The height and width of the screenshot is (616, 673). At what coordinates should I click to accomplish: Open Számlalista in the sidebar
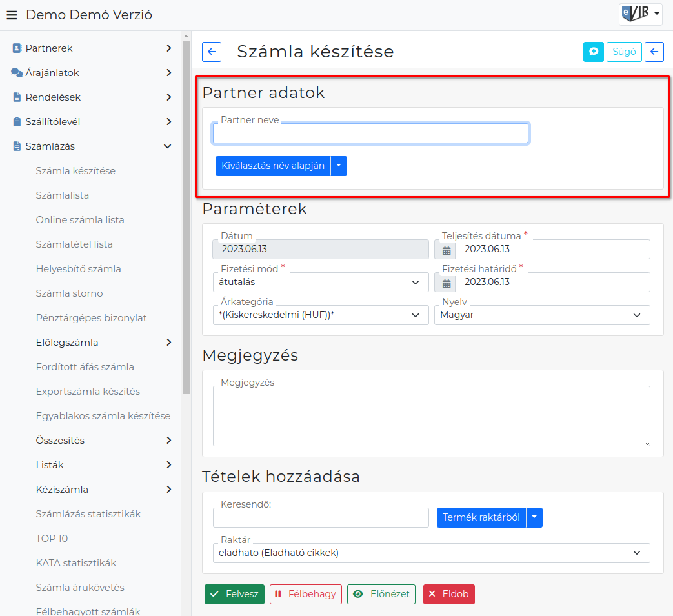point(62,195)
